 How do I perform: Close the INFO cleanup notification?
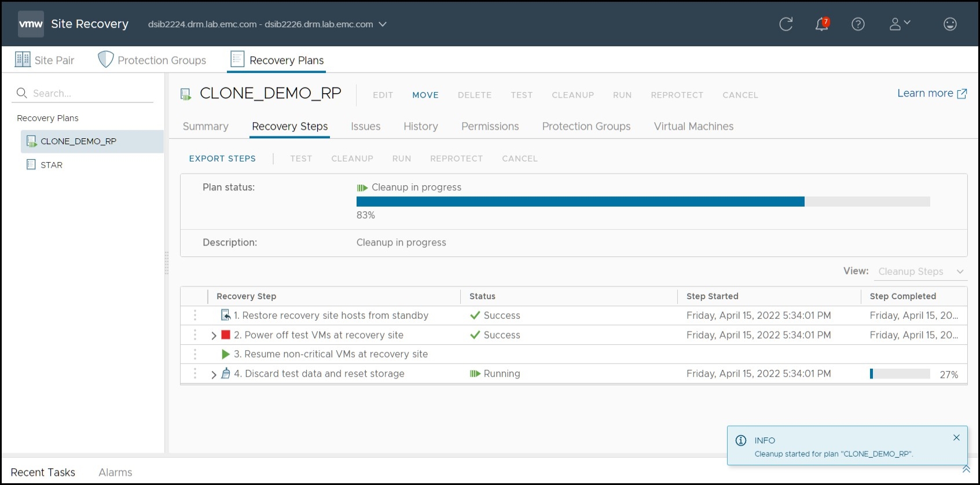pos(956,438)
